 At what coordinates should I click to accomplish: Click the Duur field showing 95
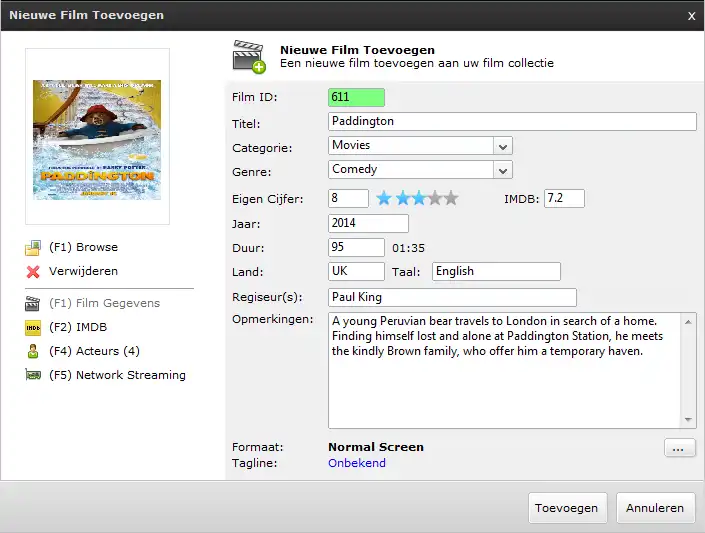tap(356, 247)
